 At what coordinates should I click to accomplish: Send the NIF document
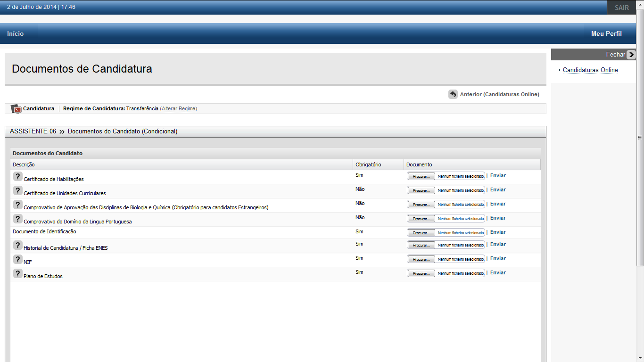click(x=498, y=258)
